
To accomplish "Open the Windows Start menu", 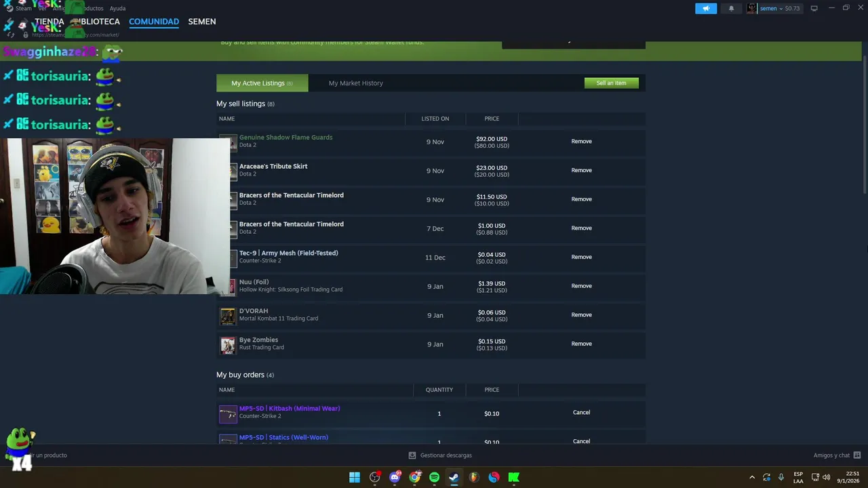I will (x=355, y=477).
